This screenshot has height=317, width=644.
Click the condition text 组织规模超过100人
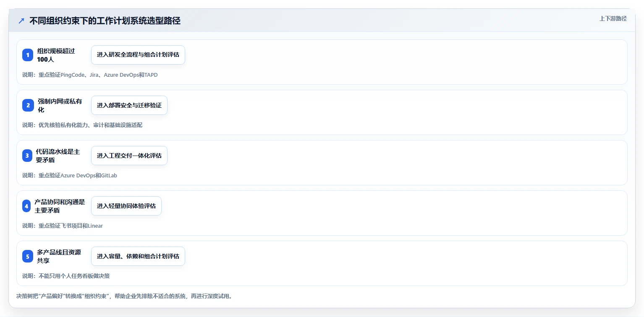click(x=56, y=55)
